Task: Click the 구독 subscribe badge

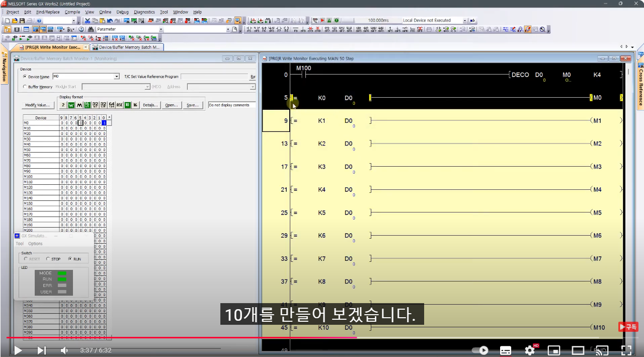Action: pos(628,327)
